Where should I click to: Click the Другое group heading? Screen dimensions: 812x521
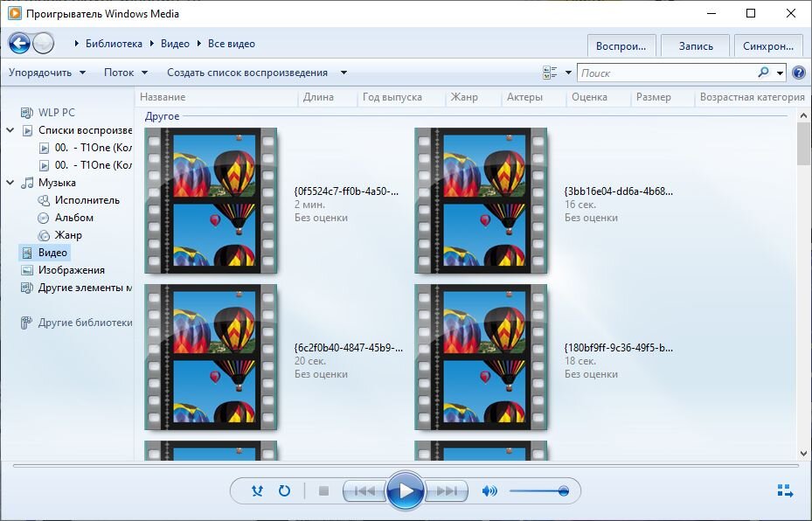[x=162, y=116]
